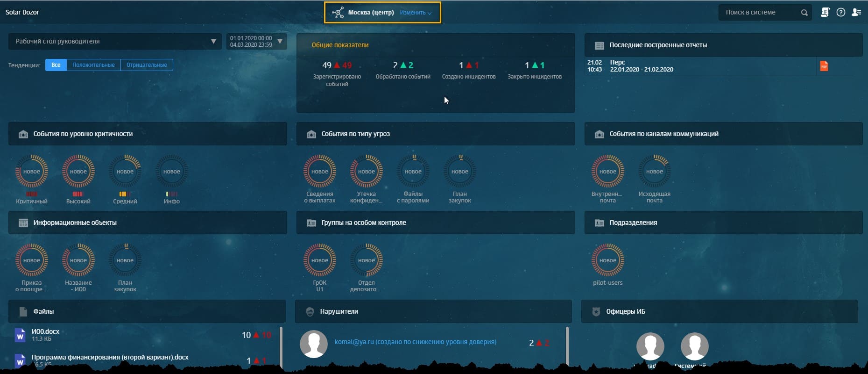Open the Отдел депозито... group gauge
This screenshot has height=374, width=868.
(x=367, y=260)
